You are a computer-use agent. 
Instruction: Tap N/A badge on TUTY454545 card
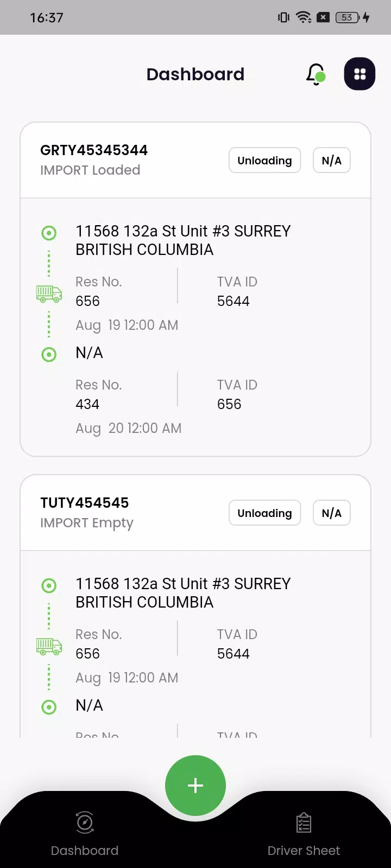(x=331, y=513)
